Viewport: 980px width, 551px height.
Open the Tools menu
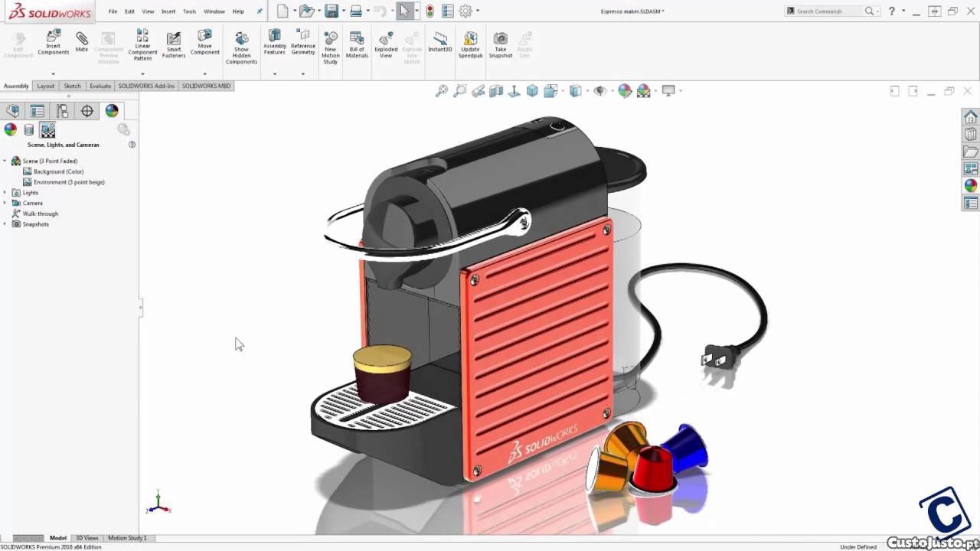[189, 11]
